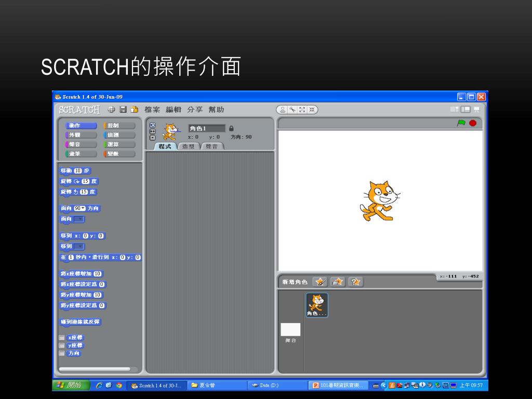Image resolution: width=532 pixels, height=399 pixels.
Task: Set rotation style to left-right flip only
Action: [152, 131]
